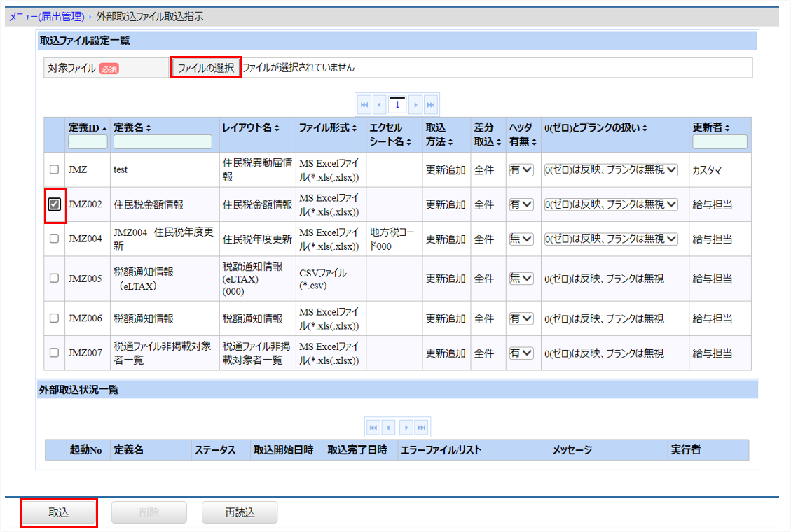The image size is (791, 532).
Task: Sort by 差分取込 column
Action: [x=488, y=134]
